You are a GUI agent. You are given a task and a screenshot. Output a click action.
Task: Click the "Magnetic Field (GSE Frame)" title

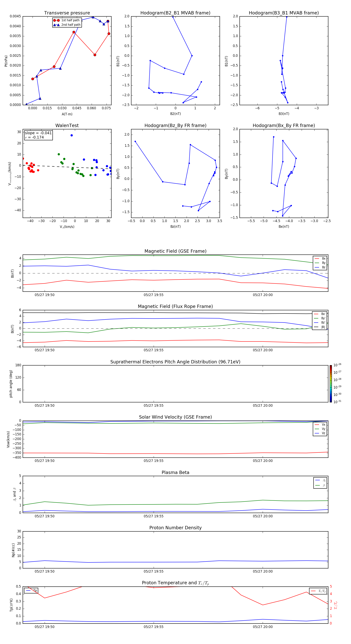click(175, 251)
